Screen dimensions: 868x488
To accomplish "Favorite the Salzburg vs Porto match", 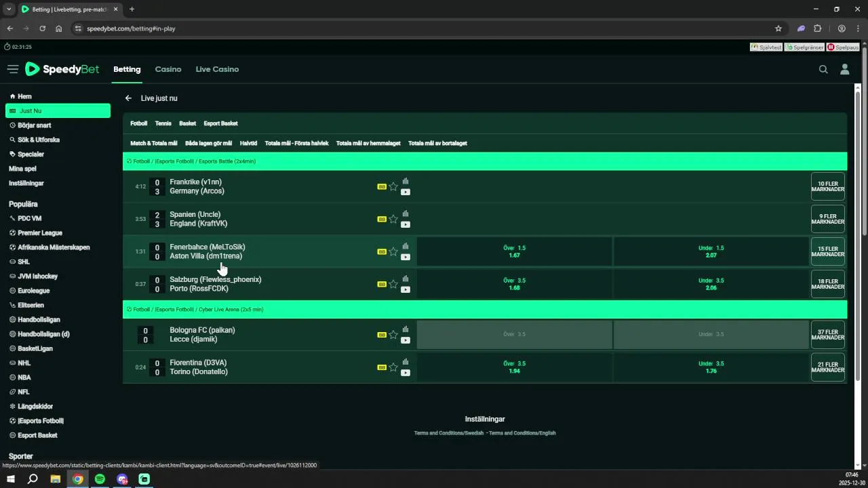I will coord(393,284).
